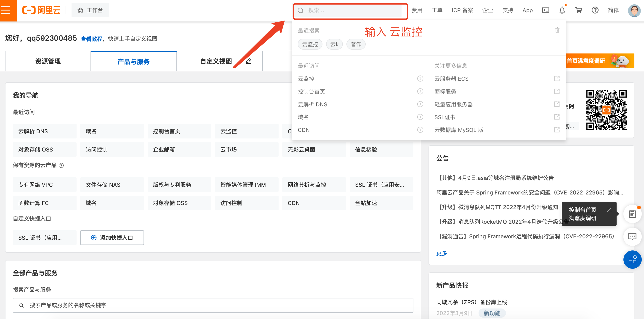The image size is (644, 319).
Task: Open the user avatar menu
Action: point(634,11)
